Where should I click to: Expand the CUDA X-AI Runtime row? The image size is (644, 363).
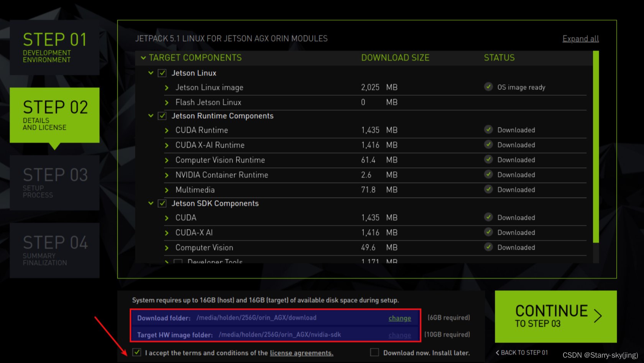point(166,146)
